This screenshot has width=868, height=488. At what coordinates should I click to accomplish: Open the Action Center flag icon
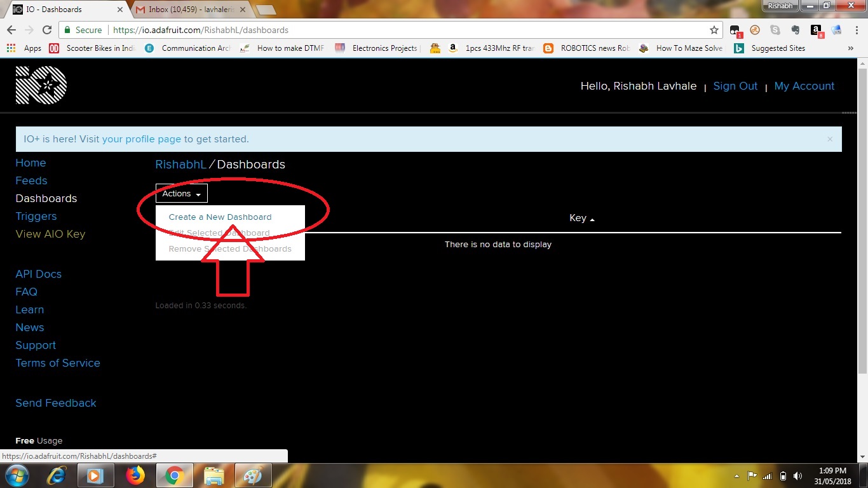pyautogui.click(x=752, y=476)
